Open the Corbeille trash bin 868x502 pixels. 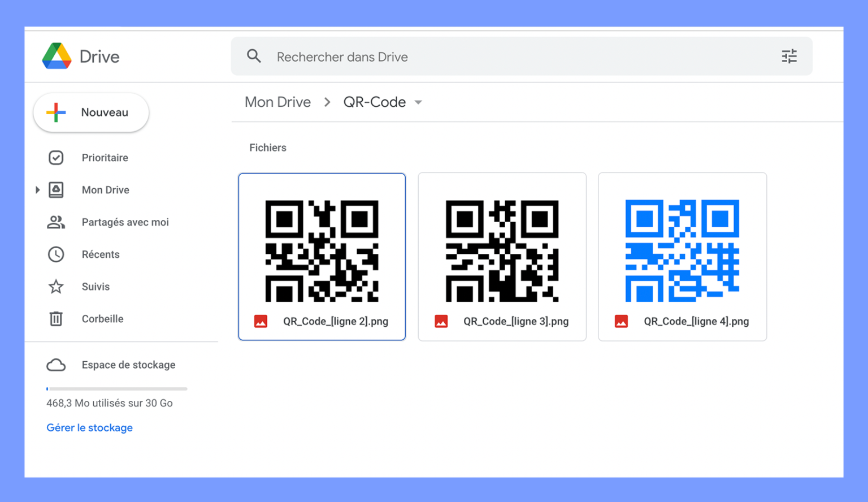pos(56,318)
